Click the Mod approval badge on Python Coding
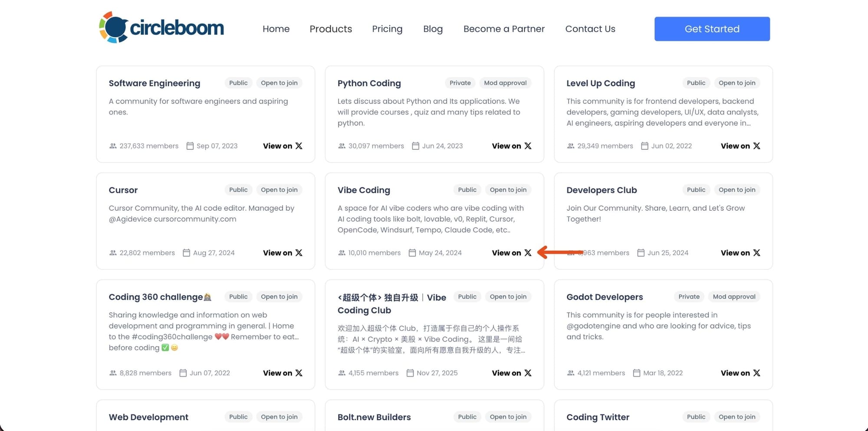This screenshot has height=431, width=868. click(x=505, y=83)
